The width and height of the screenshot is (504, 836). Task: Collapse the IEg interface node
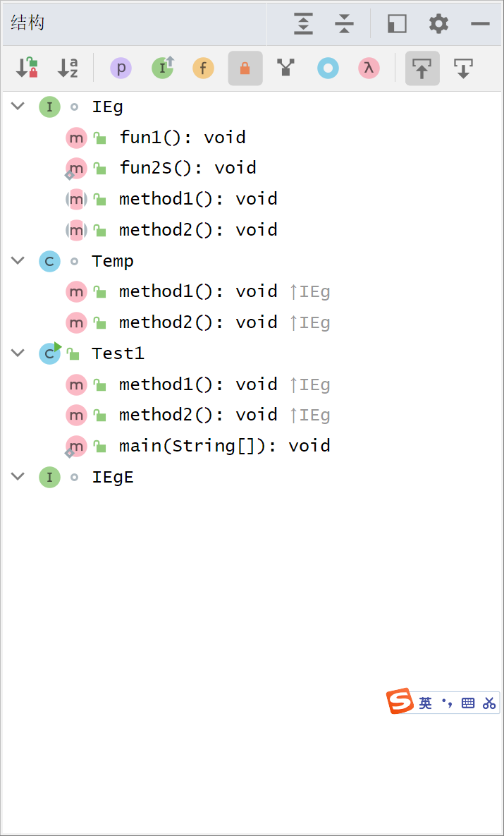pyautogui.click(x=18, y=107)
